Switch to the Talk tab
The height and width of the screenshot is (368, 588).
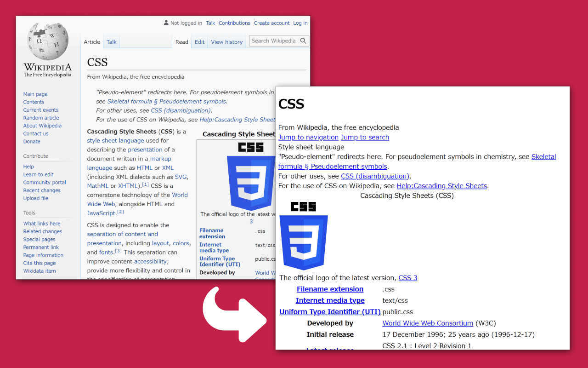111,41
